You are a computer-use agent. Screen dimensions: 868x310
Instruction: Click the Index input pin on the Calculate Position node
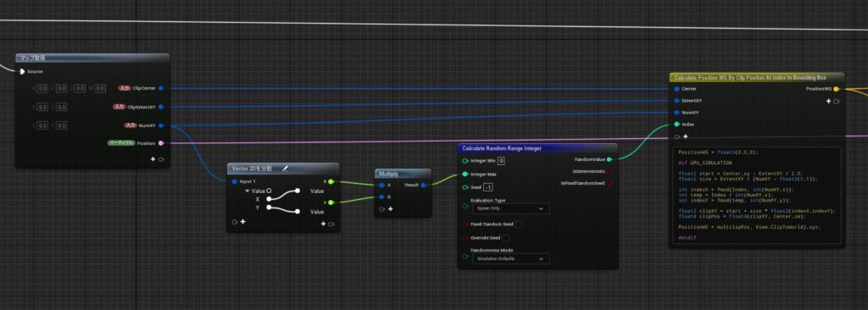pos(676,124)
